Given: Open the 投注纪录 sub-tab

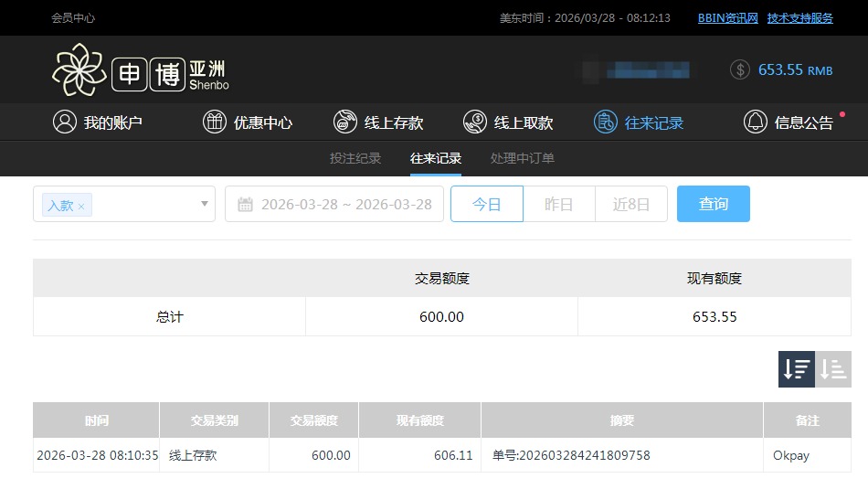Looking at the screenshot, I should pos(355,158).
